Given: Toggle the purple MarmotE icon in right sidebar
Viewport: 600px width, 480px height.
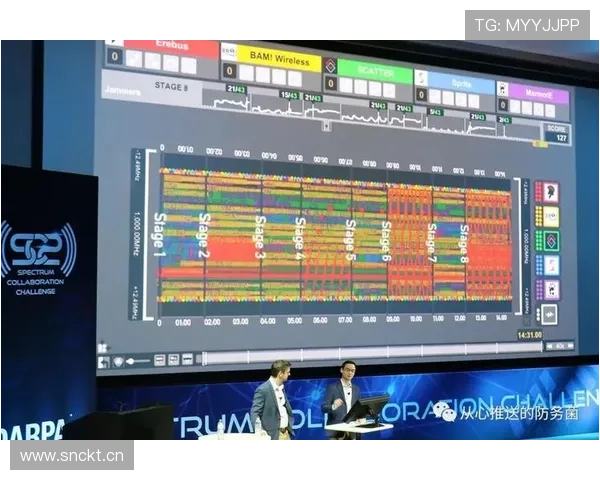Looking at the screenshot, I should [549, 289].
